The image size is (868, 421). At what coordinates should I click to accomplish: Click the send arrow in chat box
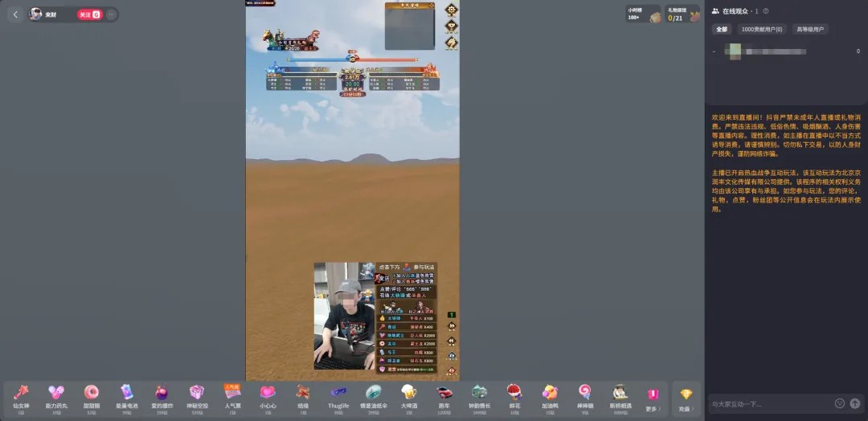pyautogui.click(x=855, y=403)
